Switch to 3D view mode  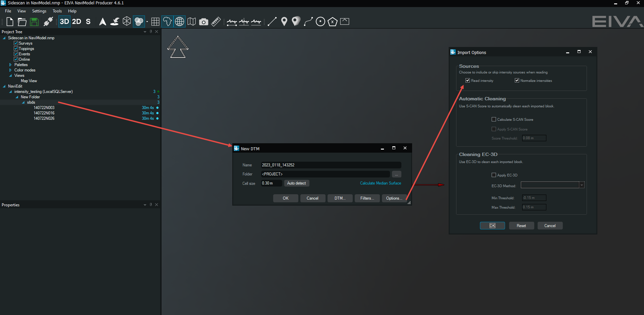click(64, 22)
